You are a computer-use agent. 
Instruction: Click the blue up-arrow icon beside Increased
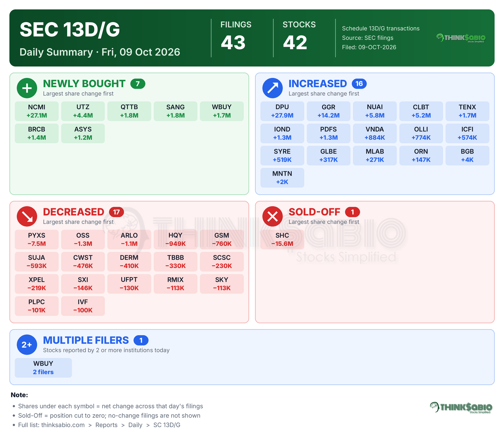click(x=272, y=88)
